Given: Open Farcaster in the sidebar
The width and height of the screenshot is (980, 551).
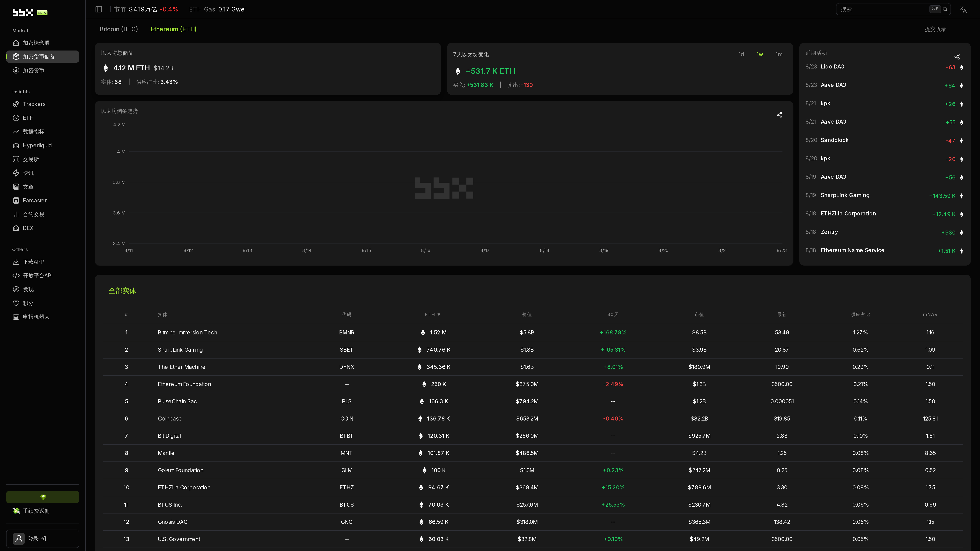Looking at the screenshot, I should pos(43,200).
